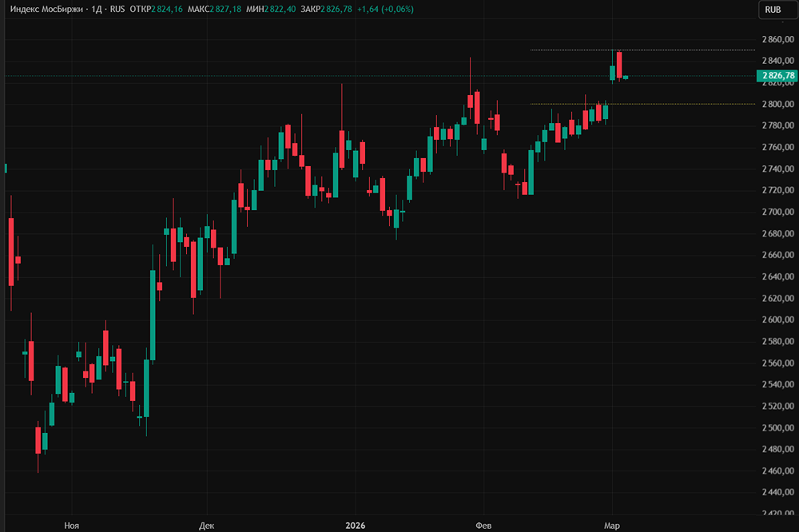Click the 2 620,00 price axis label
799x532 pixels.
click(x=777, y=298)
